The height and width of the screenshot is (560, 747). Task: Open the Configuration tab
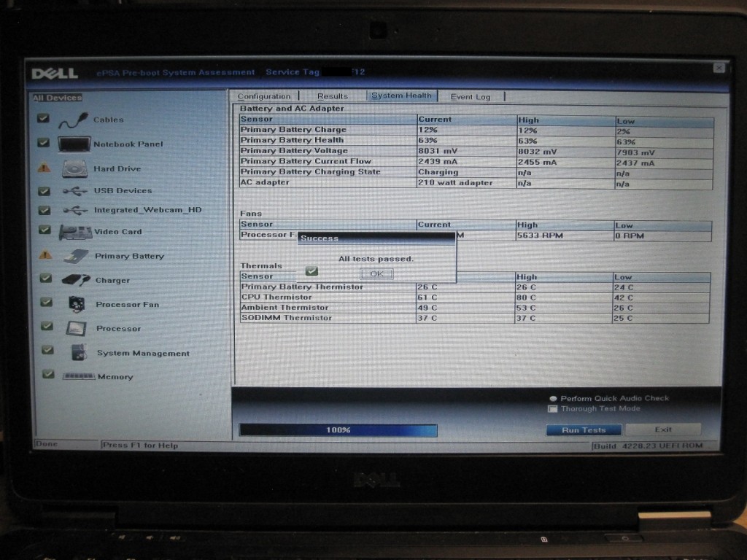coord(264,96)
